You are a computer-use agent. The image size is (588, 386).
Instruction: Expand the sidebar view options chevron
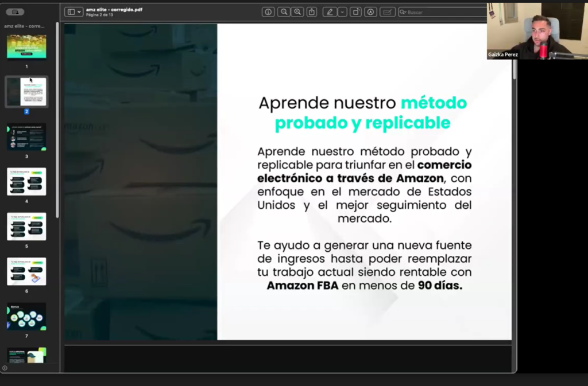point(79,11)
